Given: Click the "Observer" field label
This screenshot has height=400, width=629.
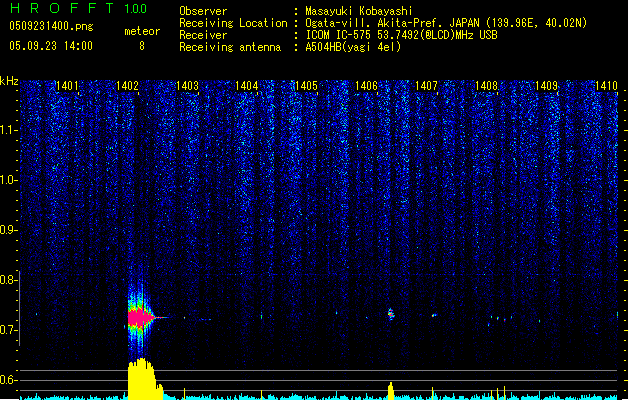Looking at the screenshot, I should (x=203, y=11).
